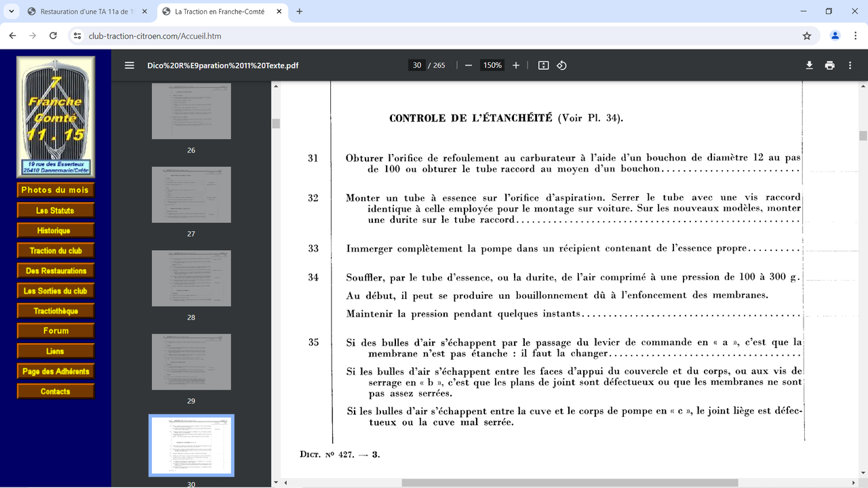Screen dimensions: 868x488
Task: Bookmark the page using the star icon
Action: coord(806,36)
